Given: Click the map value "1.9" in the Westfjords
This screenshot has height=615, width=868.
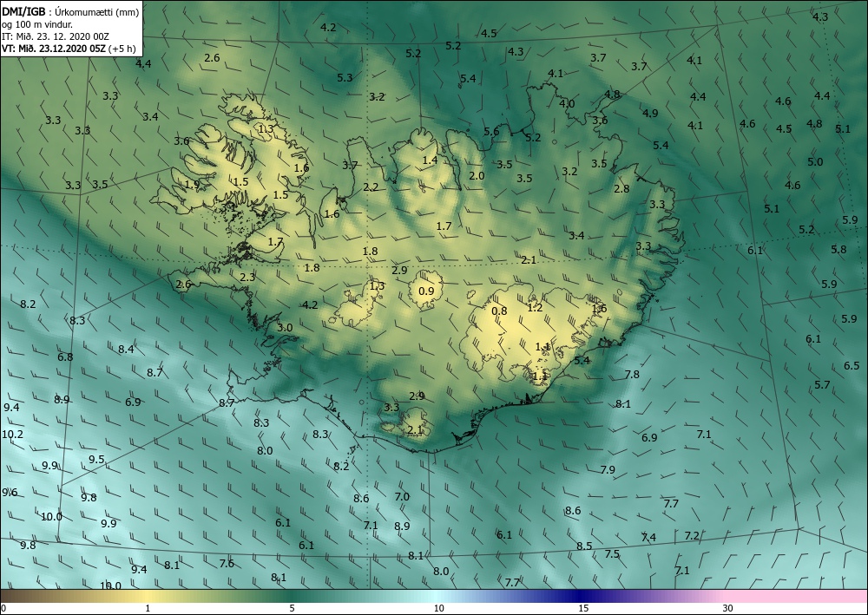Looking at the screenshot, I should (x=192, y=186).
